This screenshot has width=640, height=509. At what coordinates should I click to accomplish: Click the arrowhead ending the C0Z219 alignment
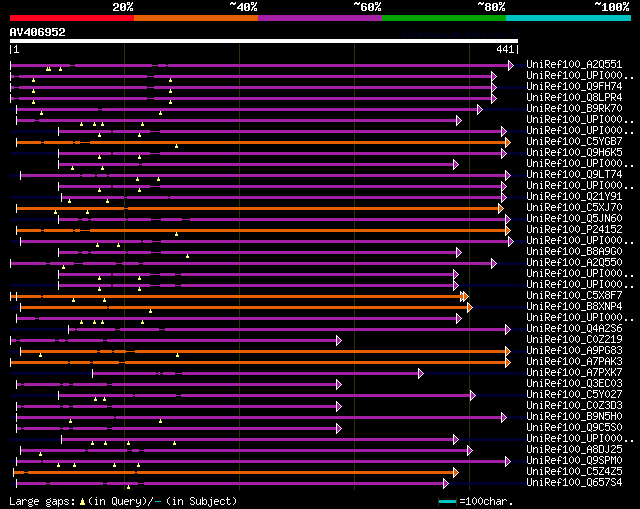[339, 340]
